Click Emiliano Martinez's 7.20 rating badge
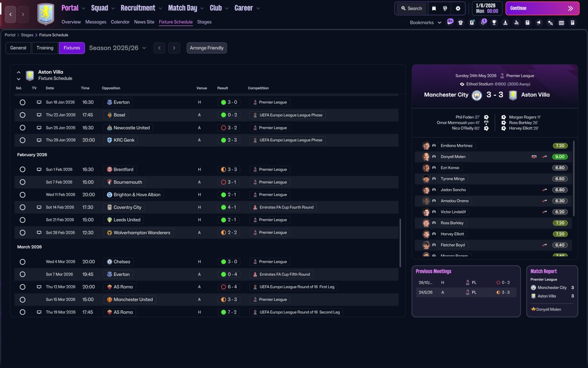The image size is (588, 368). tap(560, 146)
